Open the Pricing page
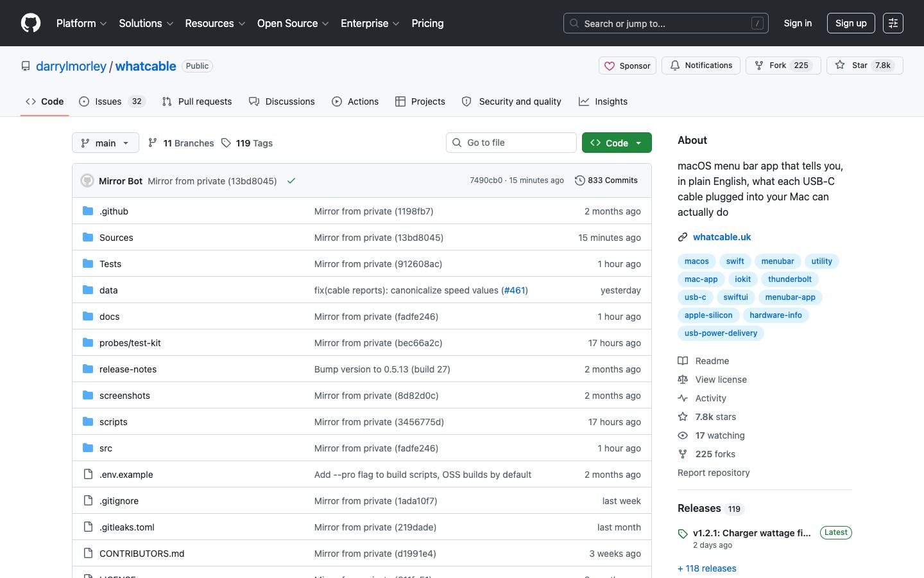 [427, 23]
